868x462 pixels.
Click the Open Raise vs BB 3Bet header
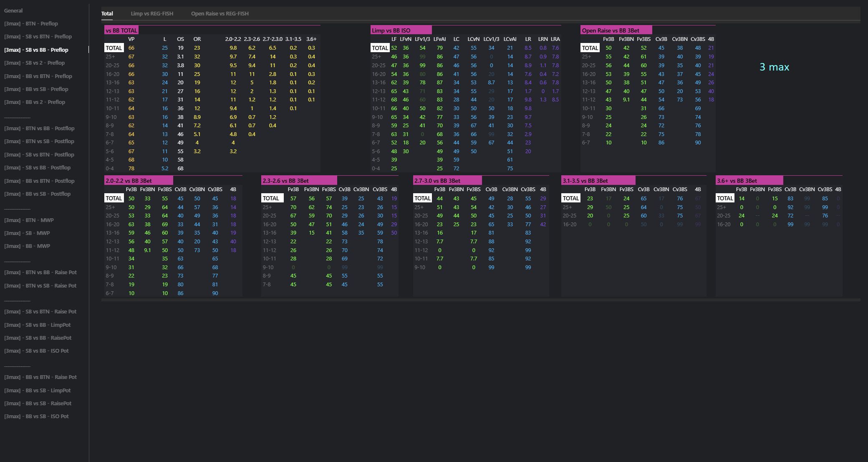[x=610, y=30]
